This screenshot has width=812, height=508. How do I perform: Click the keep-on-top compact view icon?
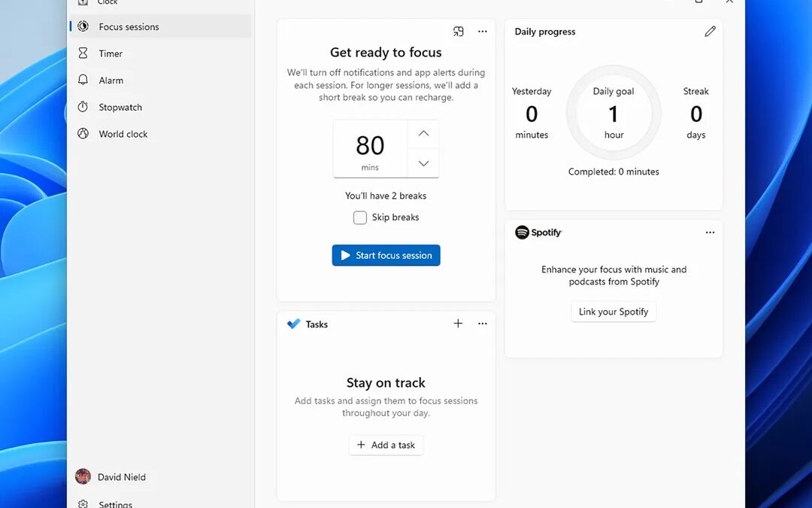(x=459, y=32)
